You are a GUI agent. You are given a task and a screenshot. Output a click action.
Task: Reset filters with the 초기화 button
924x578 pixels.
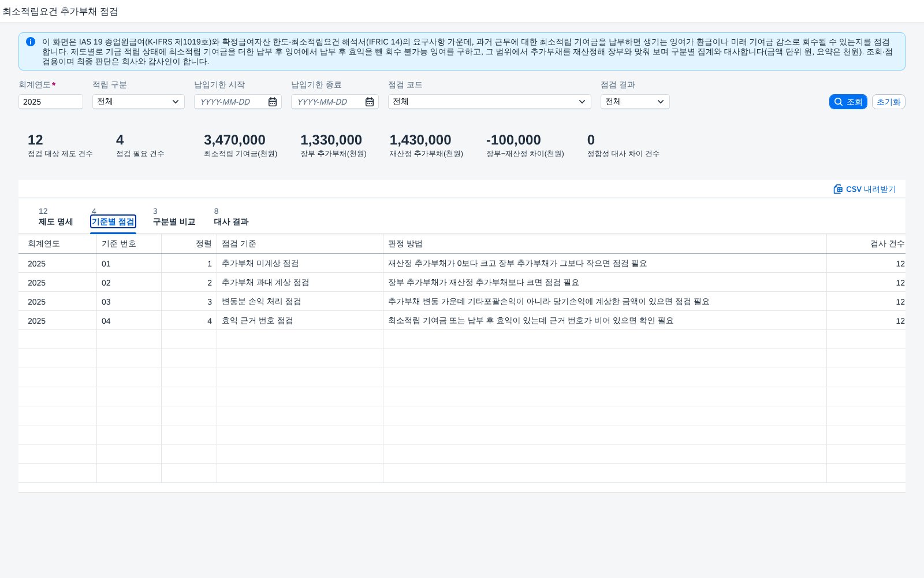pyautogui.click(x=889, y=102)
